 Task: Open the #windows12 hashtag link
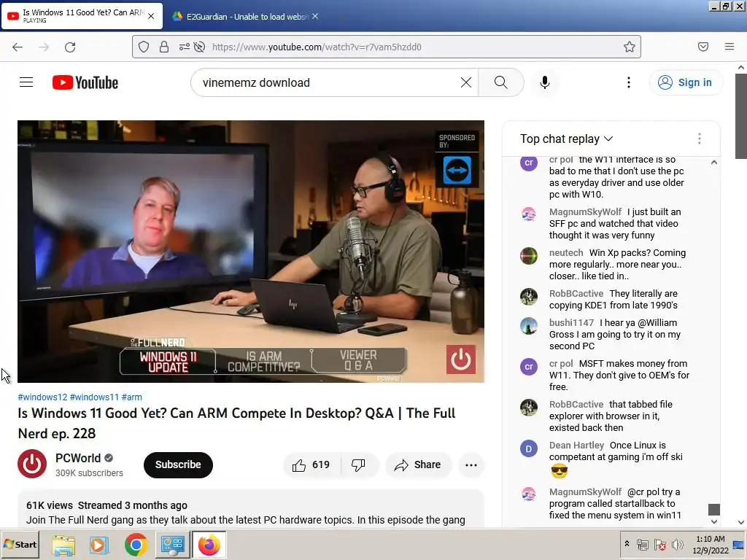pyautogui.click(x=43, y=397)
